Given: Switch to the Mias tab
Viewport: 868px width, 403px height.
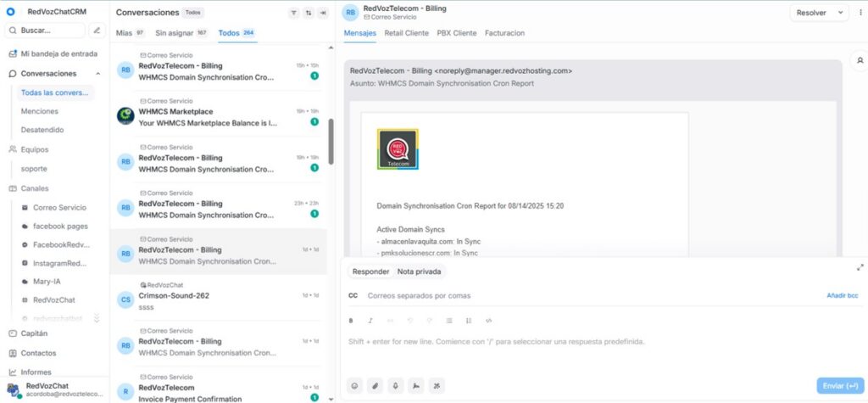Looking at the screenshot, I should (130, 33).
